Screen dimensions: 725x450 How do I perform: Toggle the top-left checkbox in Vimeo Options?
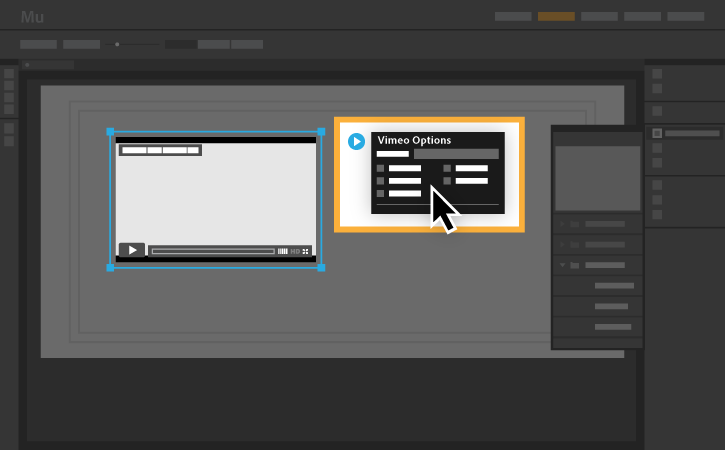coord(380,168)
